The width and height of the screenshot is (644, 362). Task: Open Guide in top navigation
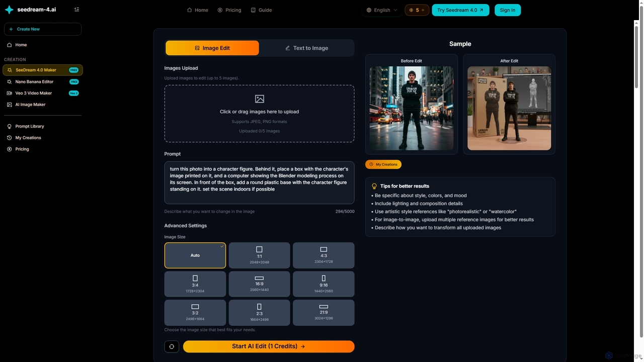(261, 10)
